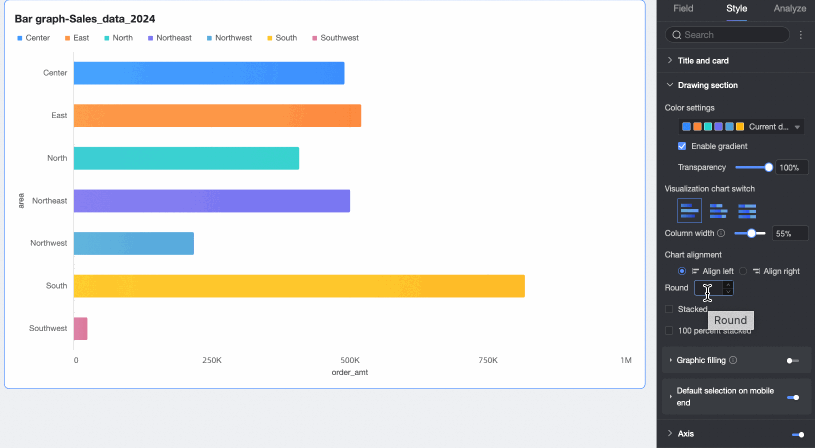Screen dimensions: 815x448
Task: Click the Graphic filling info icon
Action: [x=733, y=360]
